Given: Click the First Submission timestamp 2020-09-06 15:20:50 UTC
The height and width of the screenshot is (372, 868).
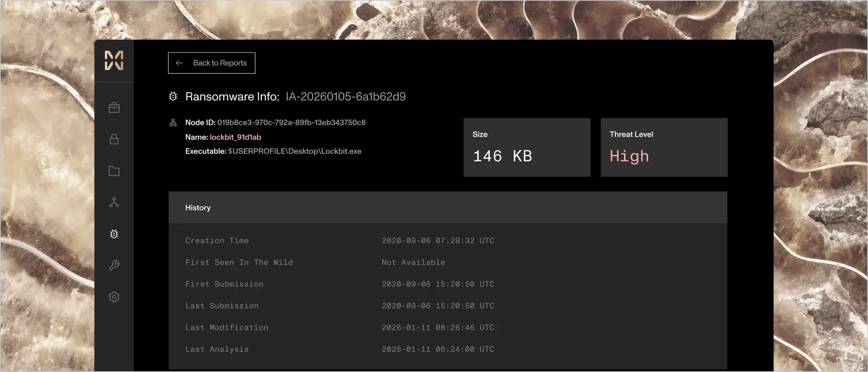Looking at the screenshot, I should pos(438,284).
